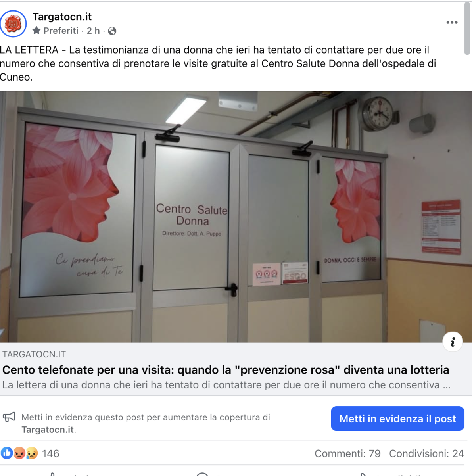The image size is (472, 476).
Task: Click the Preferiti star icon
Action: click(x=36, y=31)
